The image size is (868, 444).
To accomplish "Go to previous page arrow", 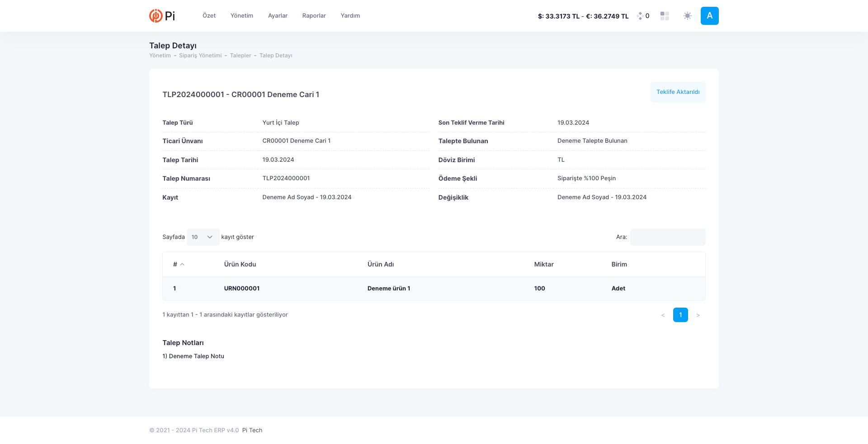I will pos(663,315).
